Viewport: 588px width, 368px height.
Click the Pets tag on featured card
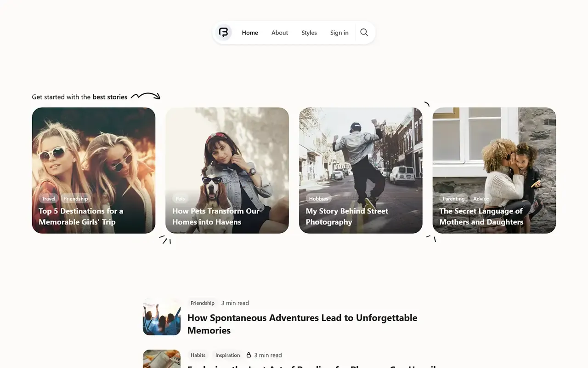(x=180, y=199)
